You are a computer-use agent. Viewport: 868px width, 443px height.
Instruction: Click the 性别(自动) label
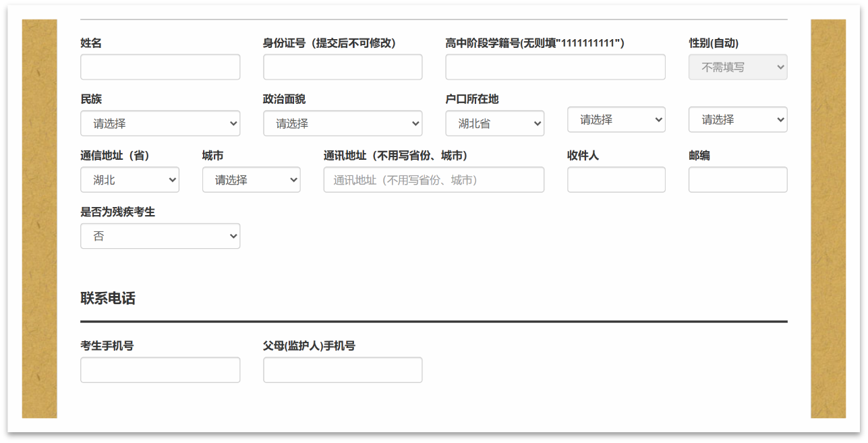pos(714,43)
